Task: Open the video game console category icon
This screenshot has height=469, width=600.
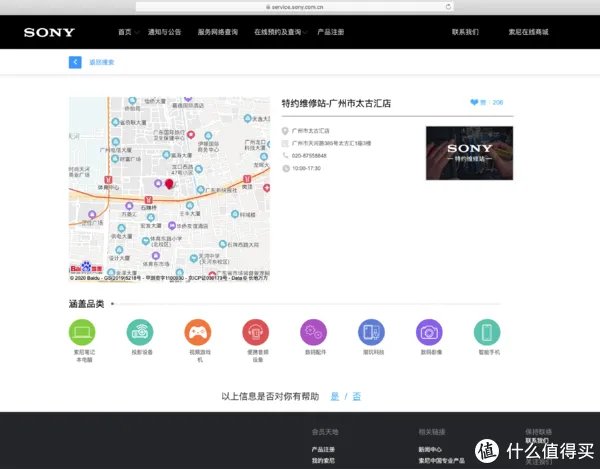Action: click(198, 332)
